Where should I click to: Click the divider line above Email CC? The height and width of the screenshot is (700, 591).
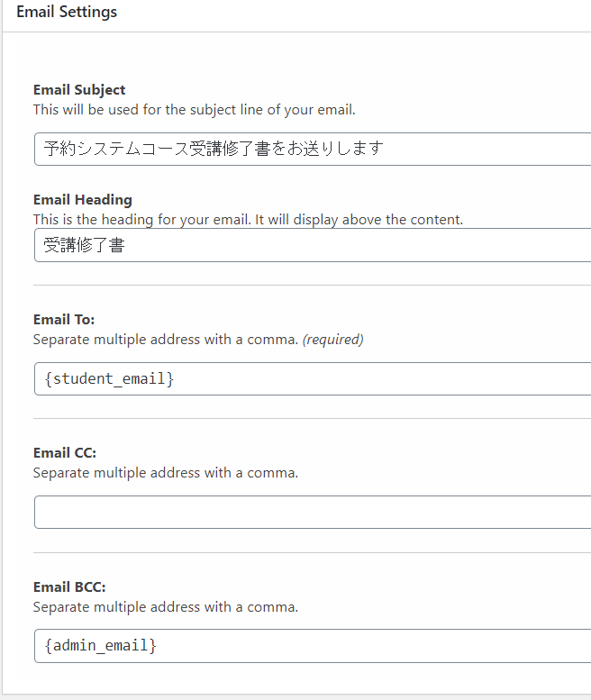(x=312, y=418)
